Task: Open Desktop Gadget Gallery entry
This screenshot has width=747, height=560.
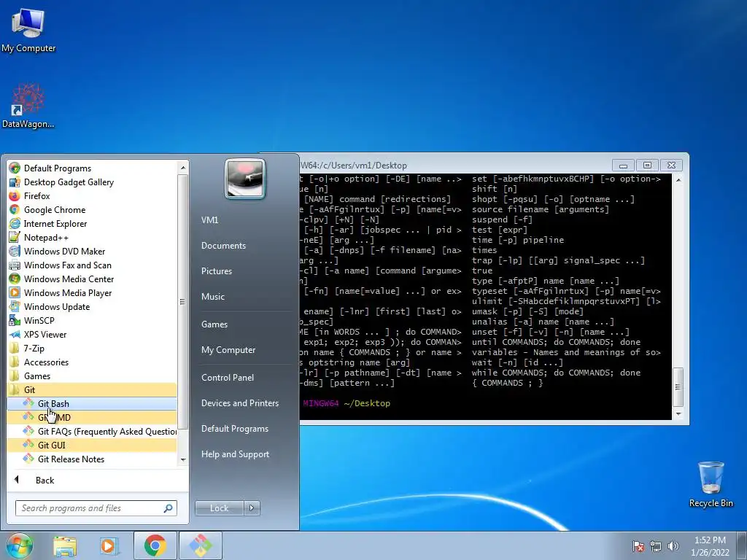Action: tap(93, 182)
